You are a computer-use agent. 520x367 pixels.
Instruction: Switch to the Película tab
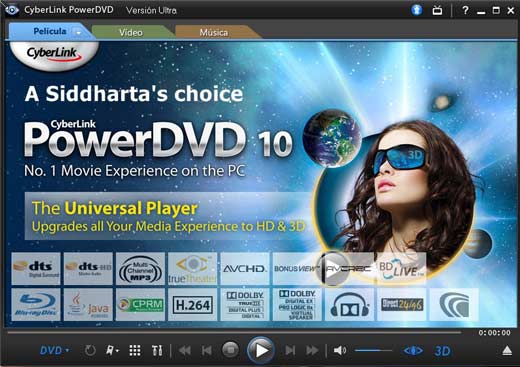49,32
